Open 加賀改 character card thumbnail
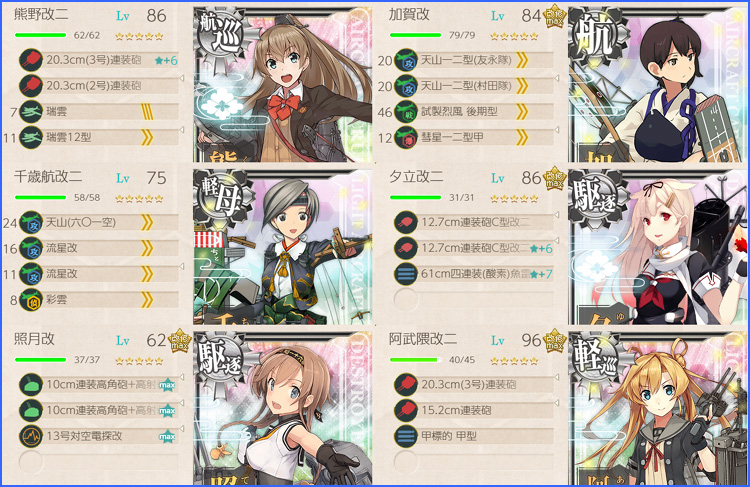 [x=658, y=84]
